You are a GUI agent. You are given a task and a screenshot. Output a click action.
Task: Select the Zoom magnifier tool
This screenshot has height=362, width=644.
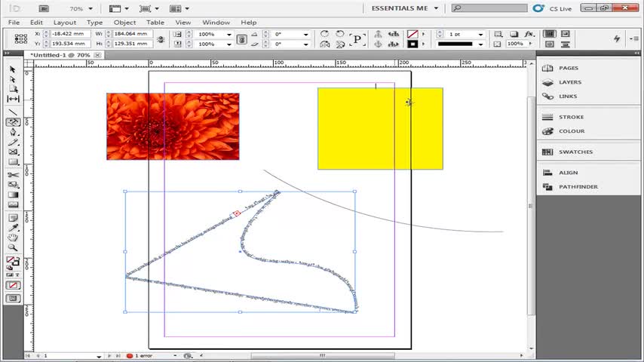pyautogui.click(x=13, y=247)
